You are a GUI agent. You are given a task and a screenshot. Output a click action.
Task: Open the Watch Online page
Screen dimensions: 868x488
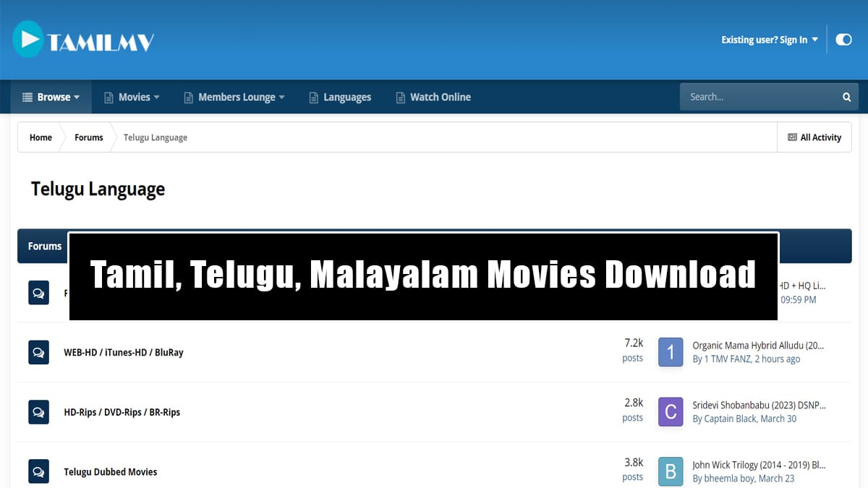pyautogui.click(x=433, y=97)
